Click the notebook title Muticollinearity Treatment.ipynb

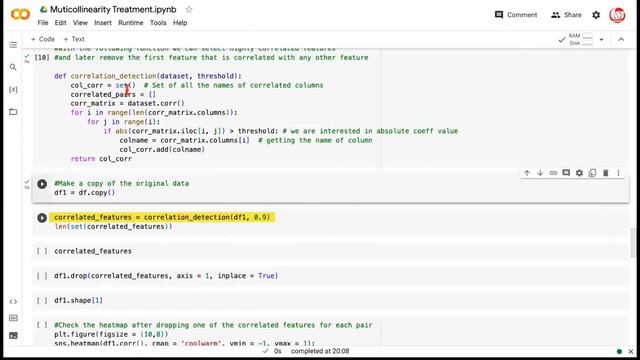point(113,9)
